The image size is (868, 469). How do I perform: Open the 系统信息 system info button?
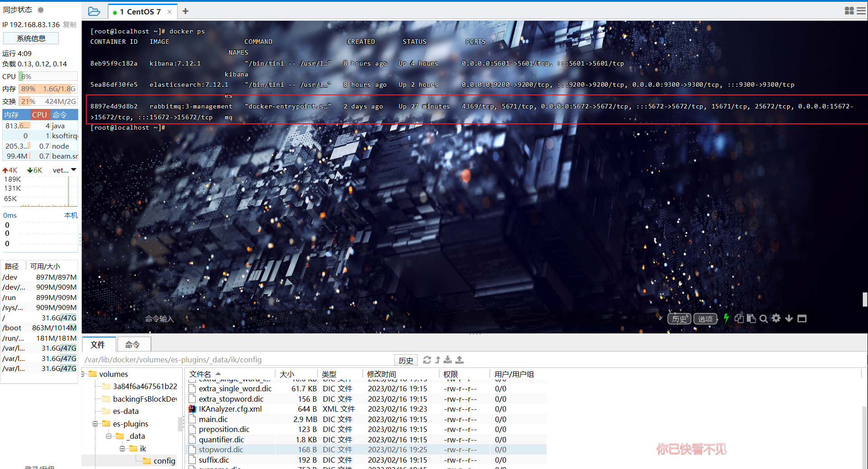31,38
